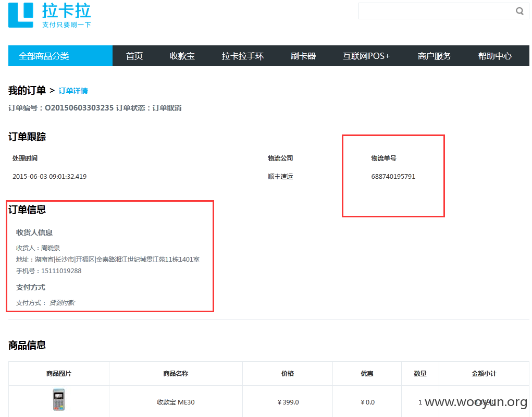Open the 商户服务 nav item

[434, 56]
